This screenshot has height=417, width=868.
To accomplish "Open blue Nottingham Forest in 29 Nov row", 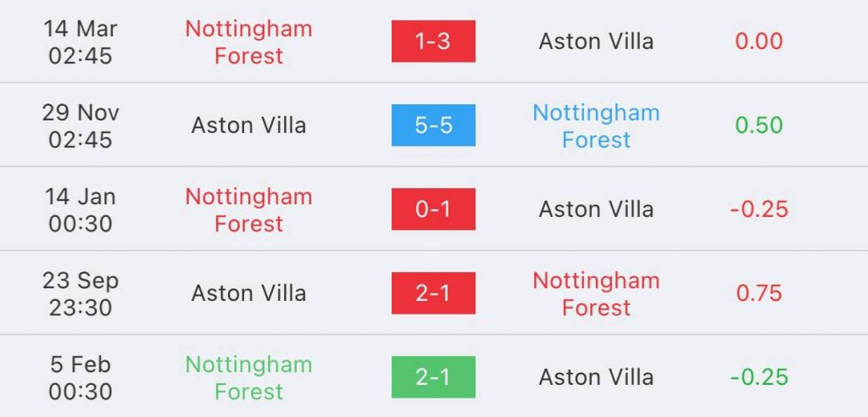I will [x=596, y=126].
